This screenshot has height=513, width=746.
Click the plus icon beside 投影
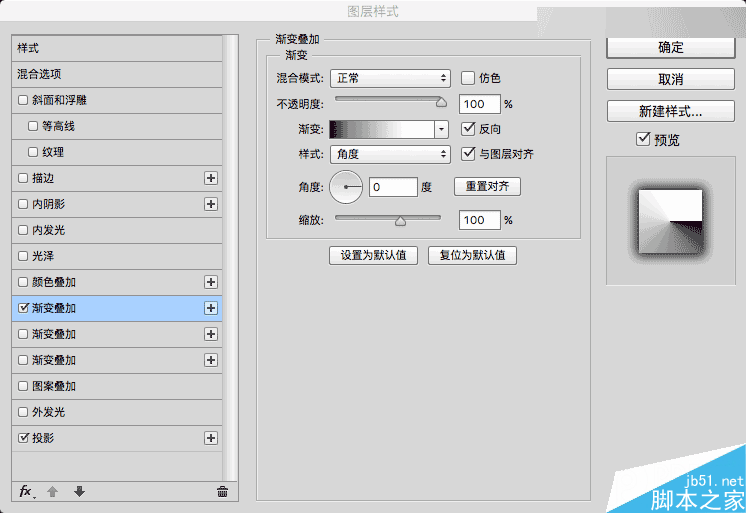[211, 438]
